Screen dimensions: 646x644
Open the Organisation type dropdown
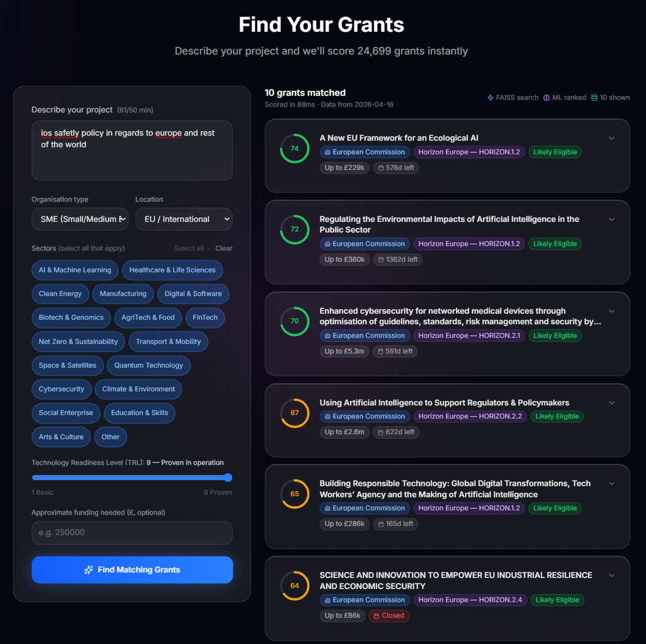pyautogui.click(x=80, y=219)
